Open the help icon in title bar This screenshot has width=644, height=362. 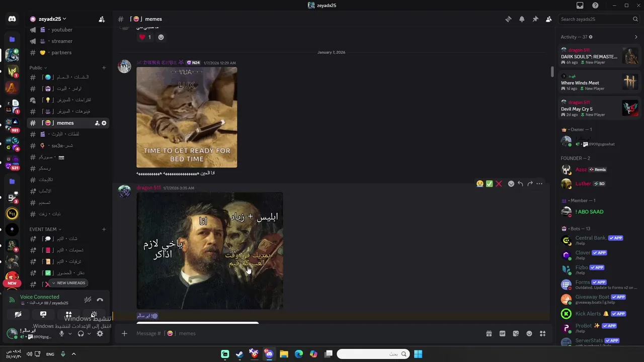[596, 6]
